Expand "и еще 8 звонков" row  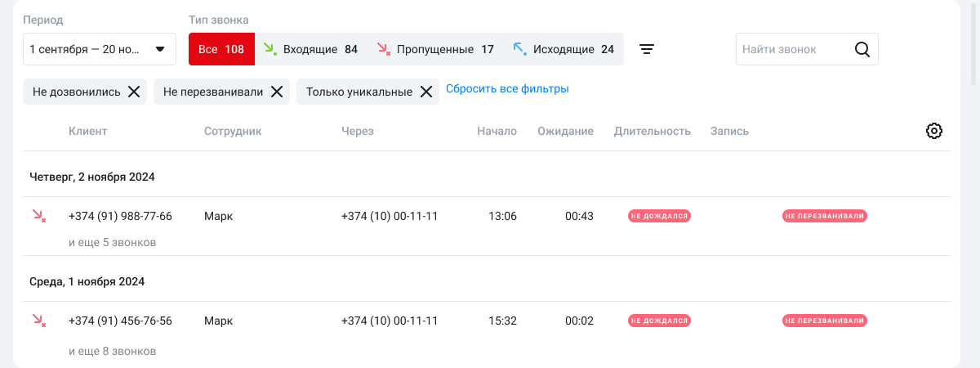coord(113,351)
